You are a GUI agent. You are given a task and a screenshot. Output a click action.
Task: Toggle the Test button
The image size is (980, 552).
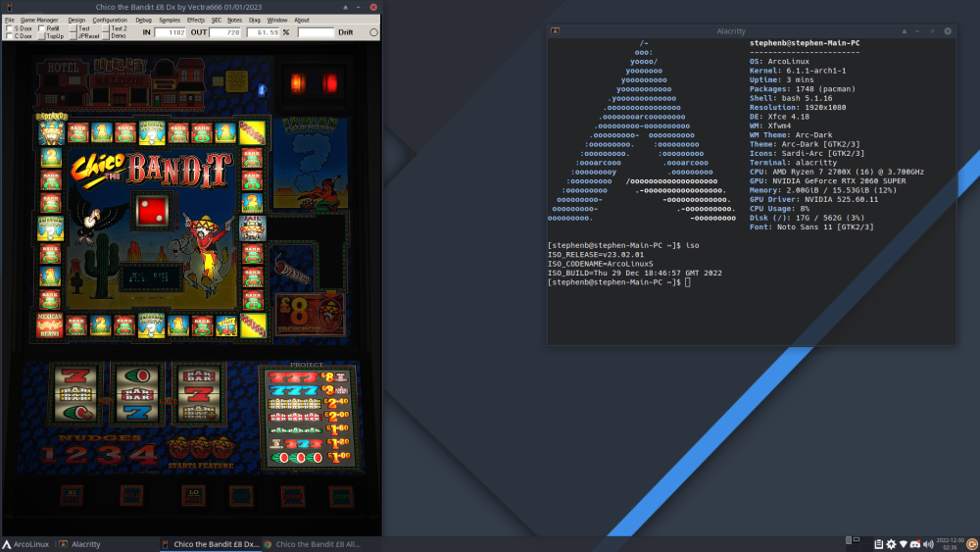(x=73, y=28)
